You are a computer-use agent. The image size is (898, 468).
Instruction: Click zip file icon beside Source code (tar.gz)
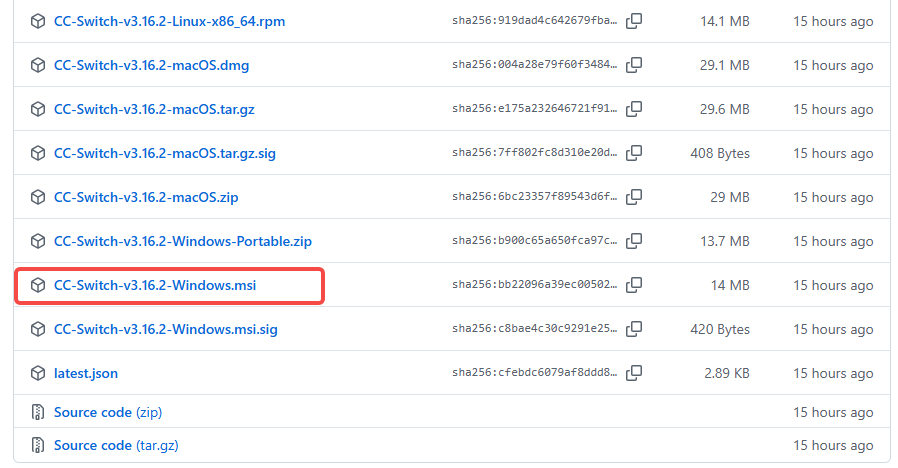[x=38, y=445]
